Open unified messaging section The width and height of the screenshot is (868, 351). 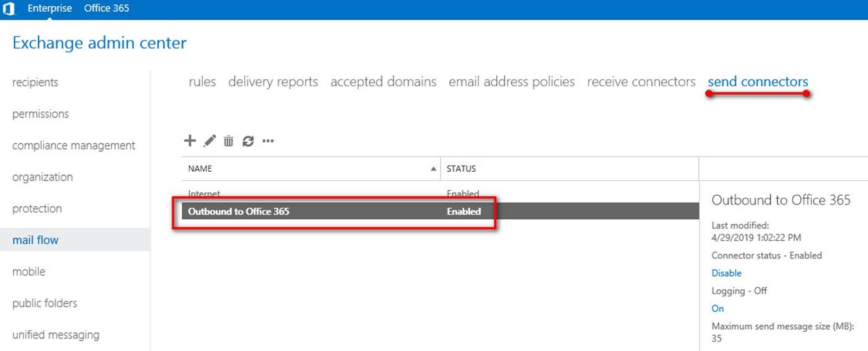pos(55,335)
